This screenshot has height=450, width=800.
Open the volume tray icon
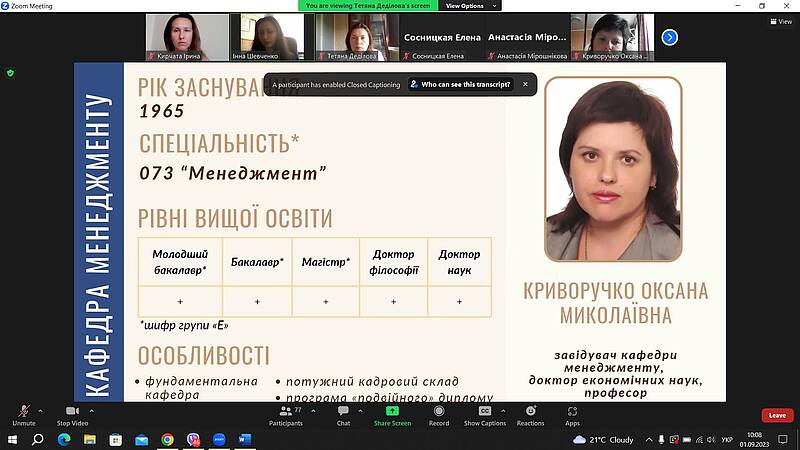(711, 439)
